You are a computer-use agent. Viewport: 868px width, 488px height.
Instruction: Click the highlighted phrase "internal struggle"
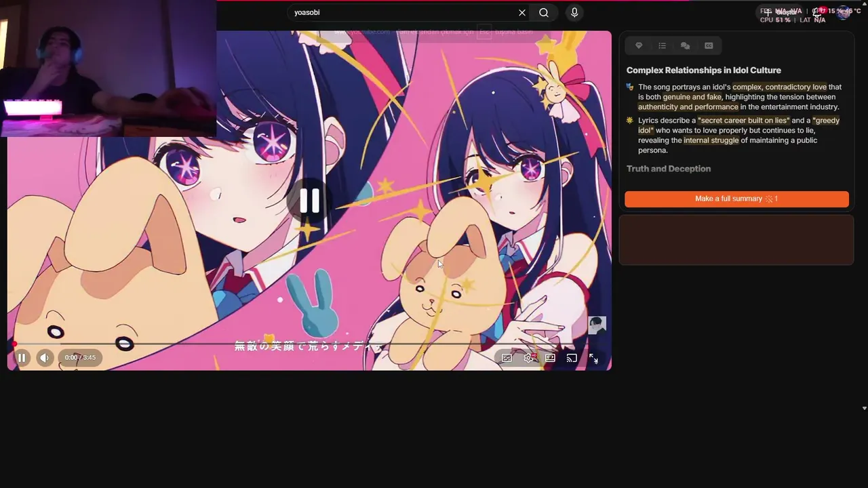click(x=711, y=140)
